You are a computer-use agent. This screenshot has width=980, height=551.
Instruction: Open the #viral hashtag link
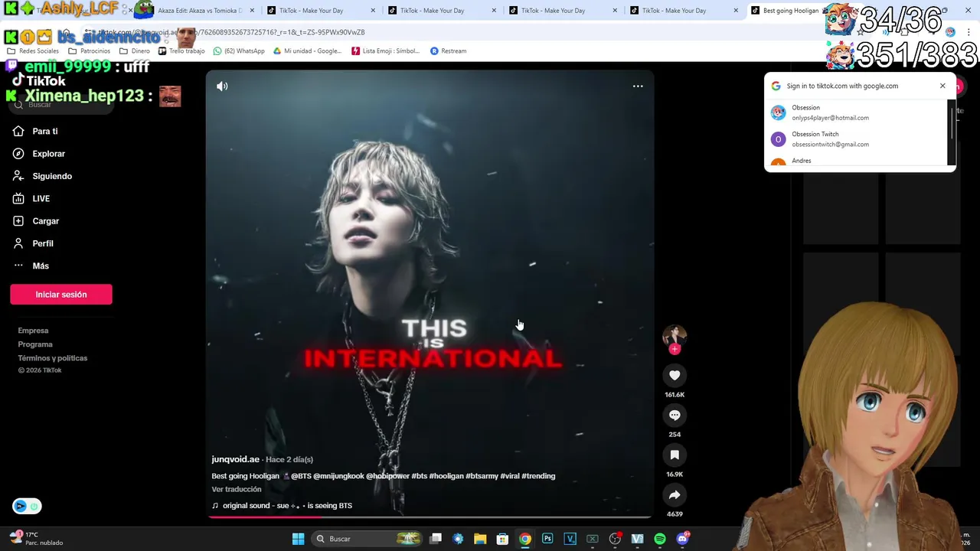click(510, 476)
